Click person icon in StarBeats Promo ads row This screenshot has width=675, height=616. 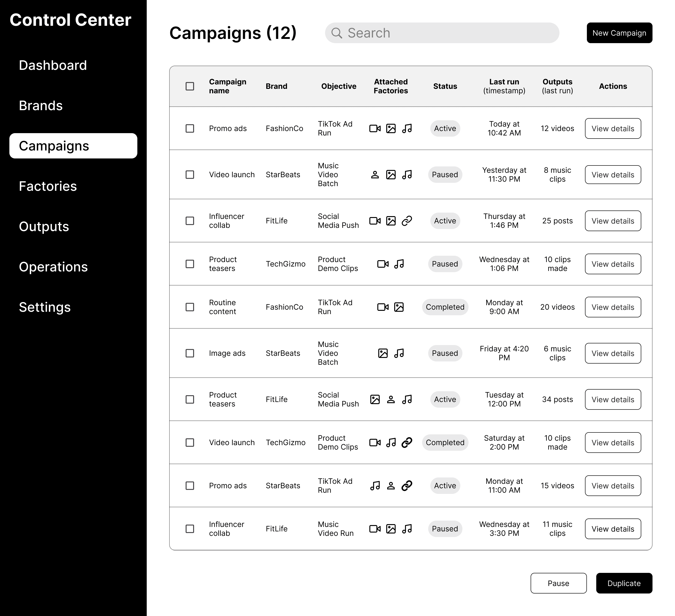[x=391, y=486]
